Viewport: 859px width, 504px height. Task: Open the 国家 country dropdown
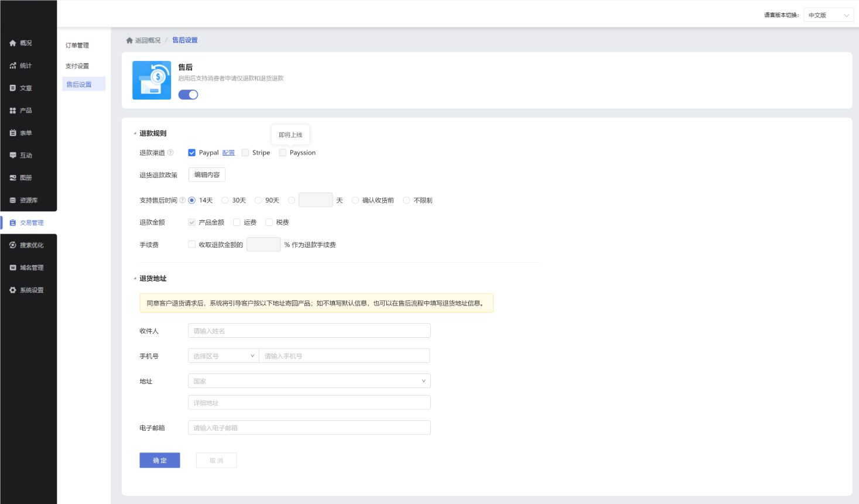click(x=309, y=381)
